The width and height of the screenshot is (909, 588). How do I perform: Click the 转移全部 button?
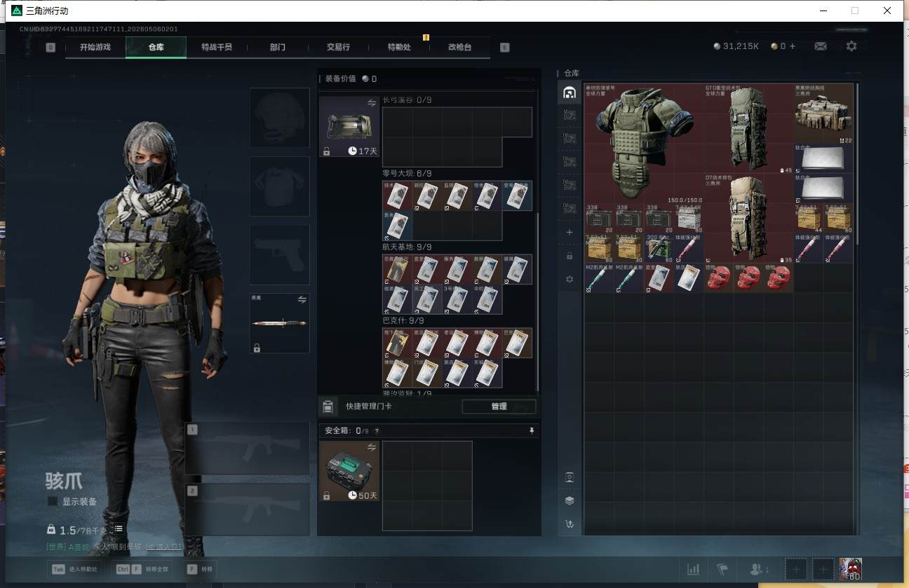143,569
